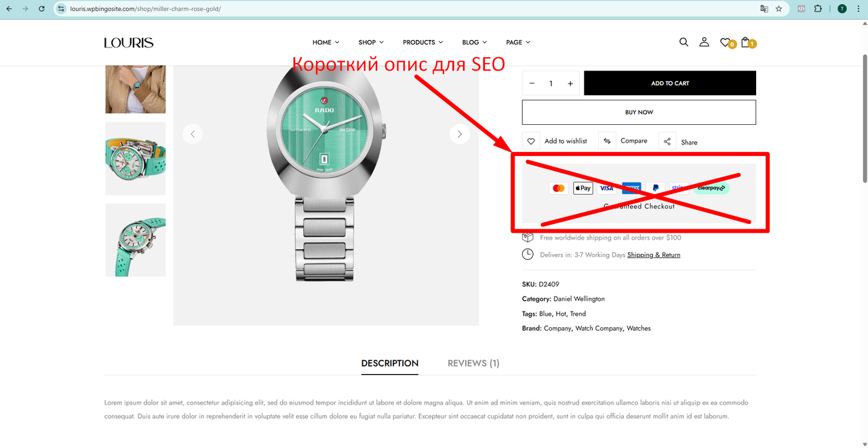Image resolution: width=868 pixels, height=448 pixels.
Task: Switch to the DESCRIPTION tab
Action: (390, 363)
